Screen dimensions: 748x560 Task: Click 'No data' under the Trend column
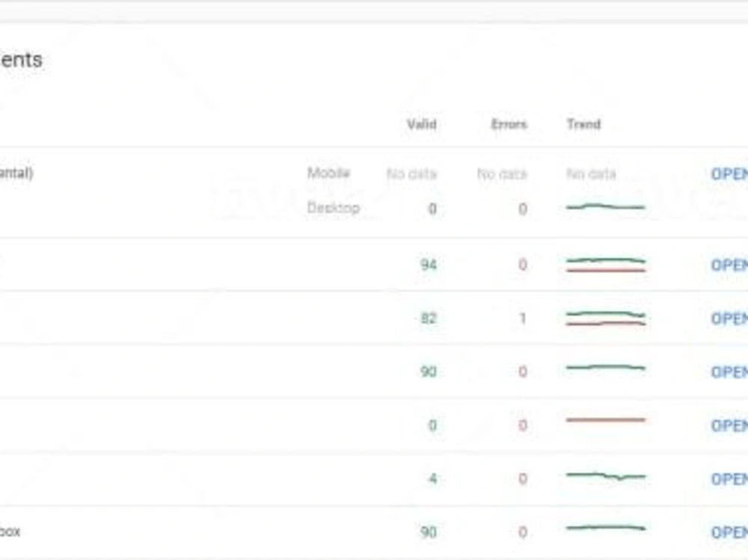pos(591,174)
